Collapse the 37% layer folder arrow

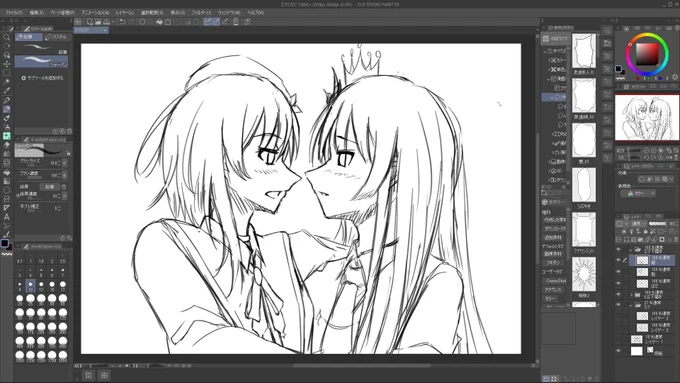[x=631, y=305]
